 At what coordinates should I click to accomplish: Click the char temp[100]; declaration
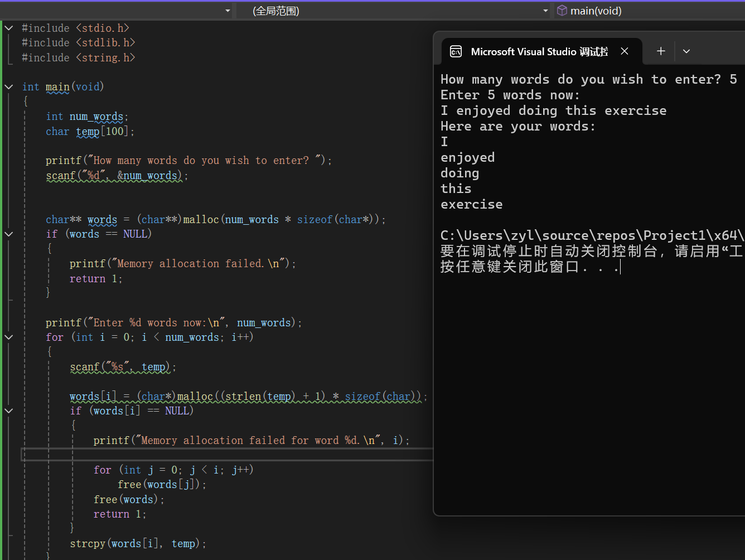[x=90, y=132]
